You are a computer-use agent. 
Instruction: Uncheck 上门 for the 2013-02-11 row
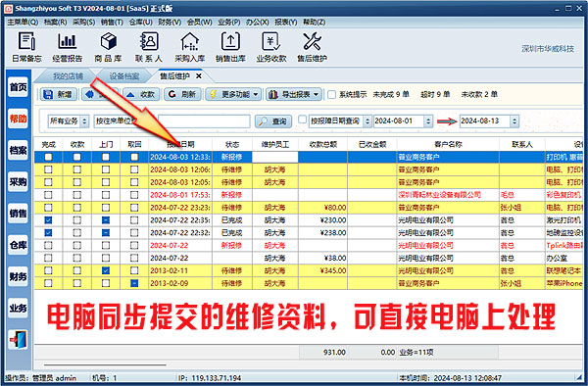[106, 270]
